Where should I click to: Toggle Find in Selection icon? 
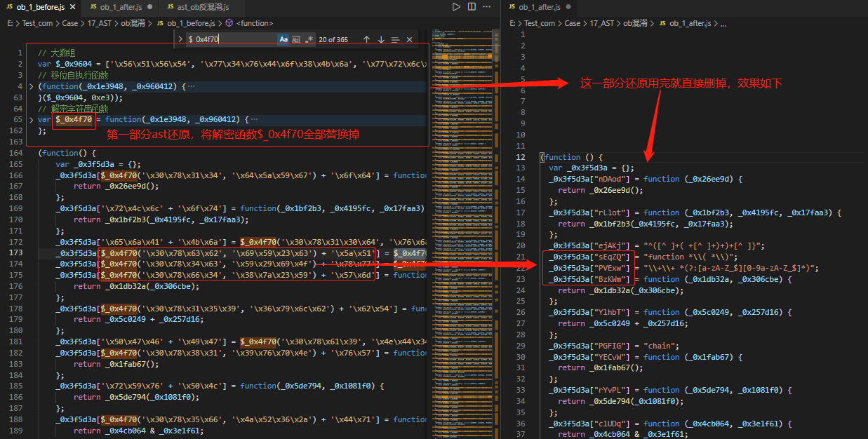[x=395, y=39]
